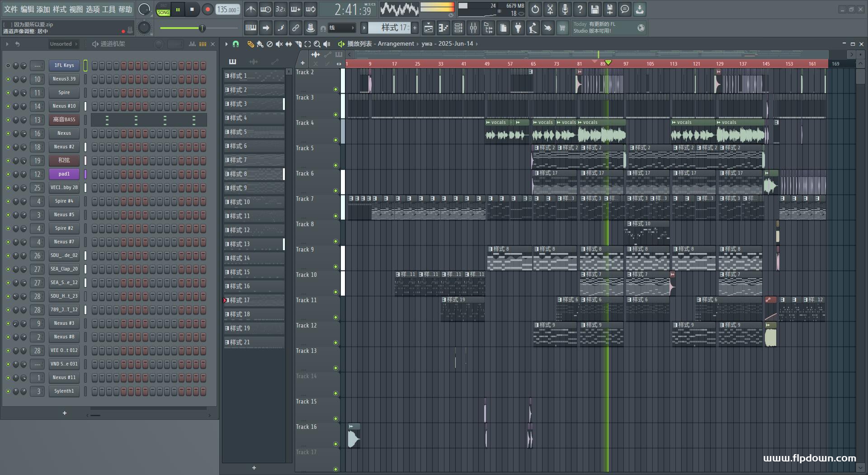This screenshot has width=868, height=475.
Task: Select the Delete tool in playlist toolbar
Action: (269, 44)
